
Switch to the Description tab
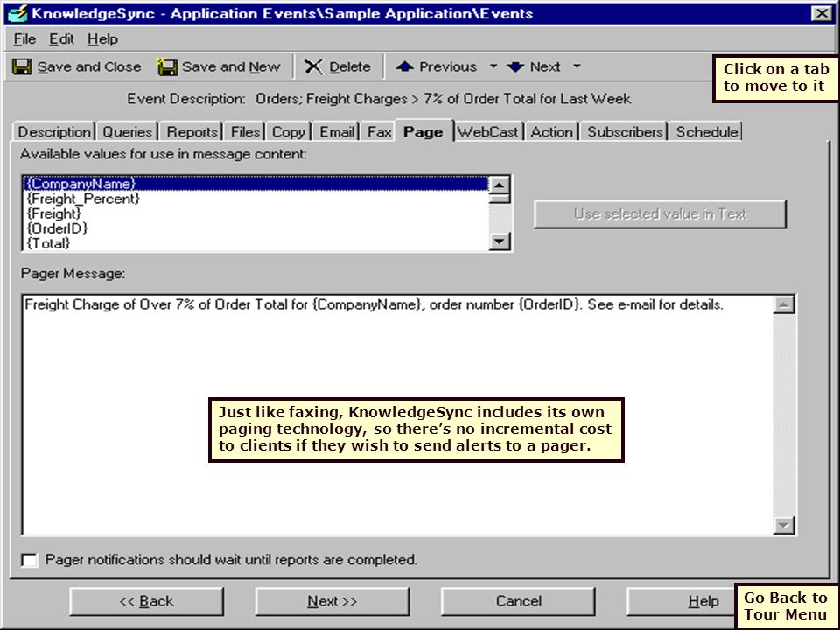point(54,132)
